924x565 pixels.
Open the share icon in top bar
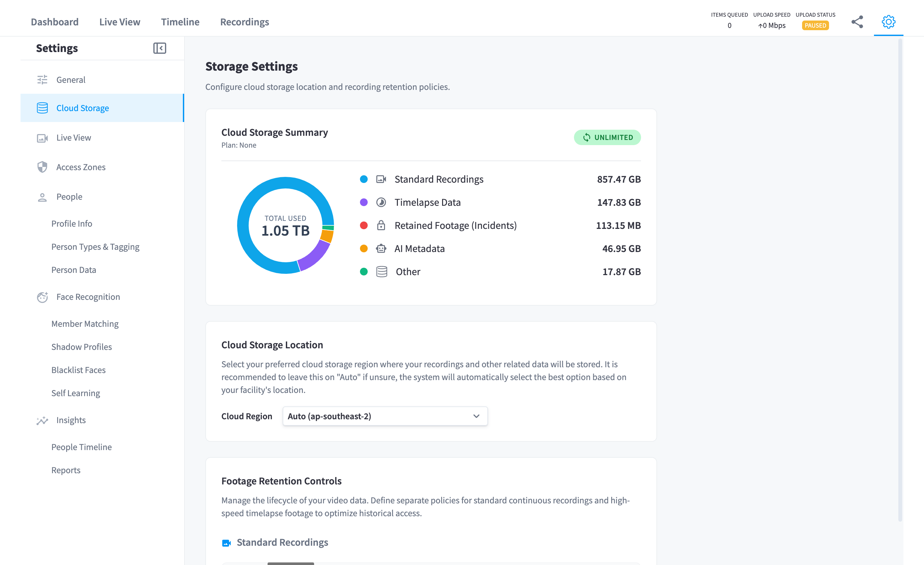pos(857,22)
